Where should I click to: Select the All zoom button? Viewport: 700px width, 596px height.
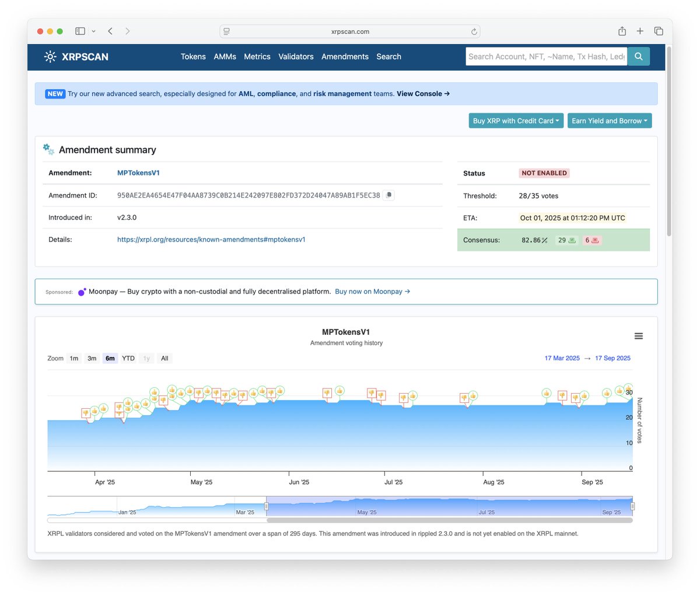(164, 358)
